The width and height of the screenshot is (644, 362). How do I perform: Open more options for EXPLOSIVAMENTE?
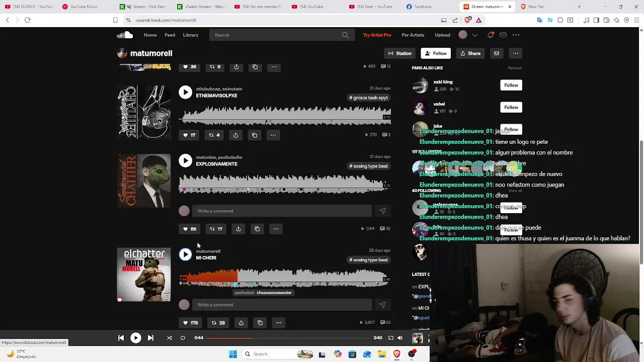click(276, 229)
